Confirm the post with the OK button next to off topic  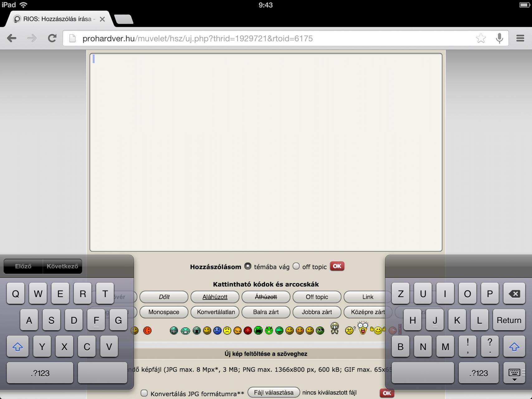click(337, 266)
